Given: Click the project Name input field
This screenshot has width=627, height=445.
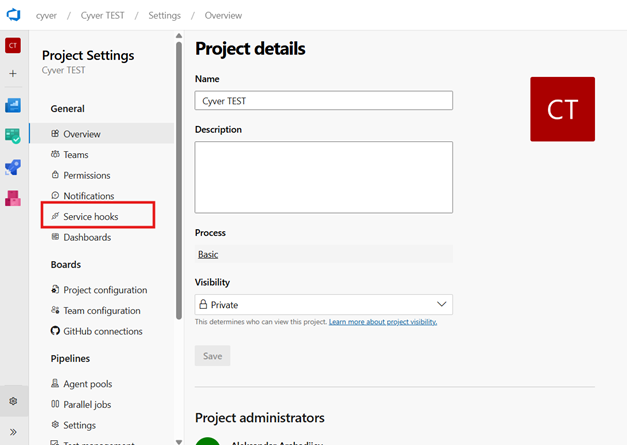Looking at the screenshot, I should (323, 100).
